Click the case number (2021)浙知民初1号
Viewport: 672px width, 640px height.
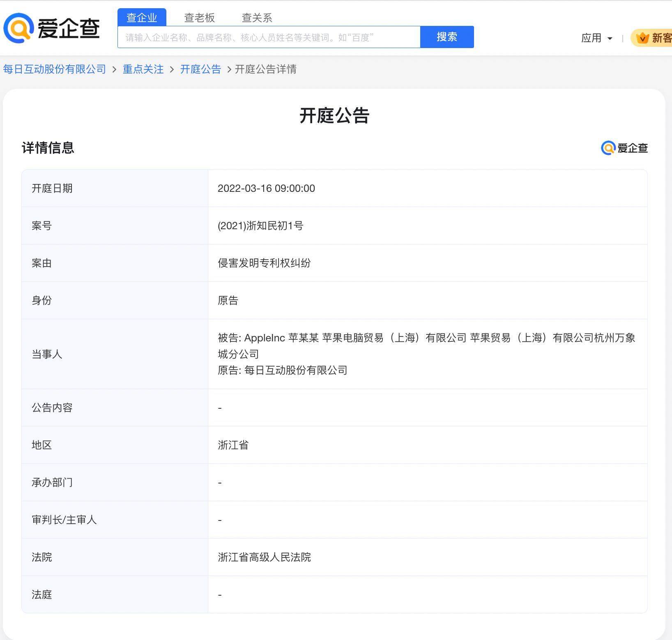click(x=260, y=226)
